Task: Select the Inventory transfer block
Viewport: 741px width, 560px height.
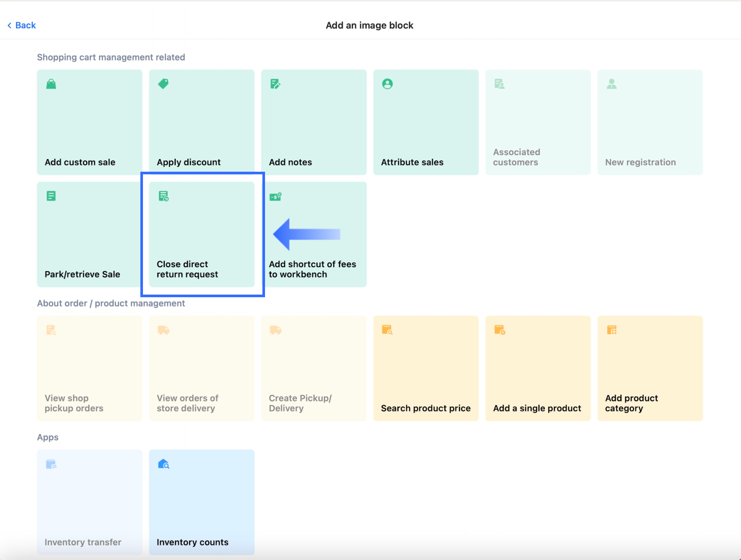Action: (x=90, y=502)
